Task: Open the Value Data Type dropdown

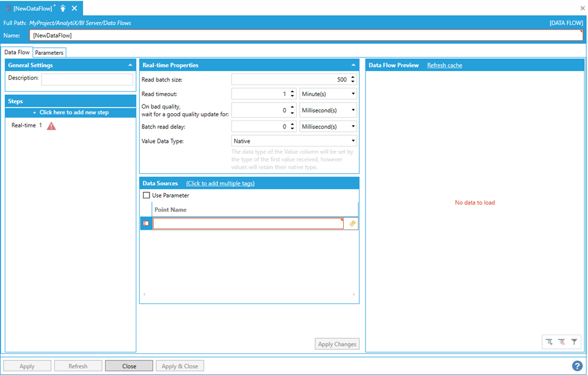Action: coord(294,141)
